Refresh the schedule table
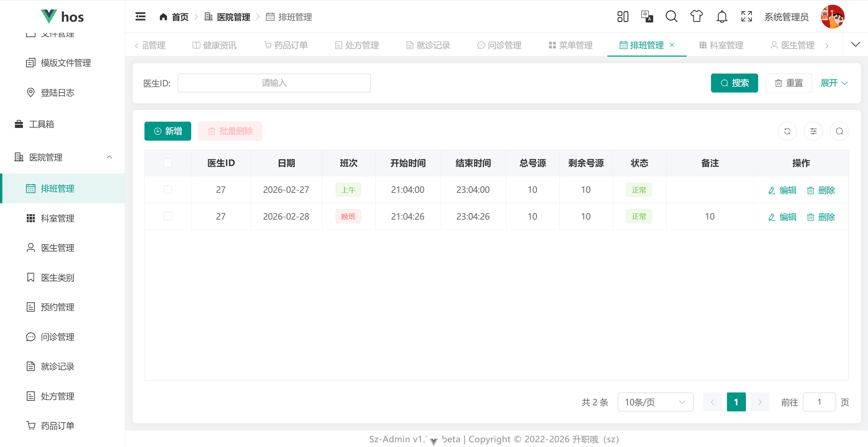This screenshot has width=868, height=447. [x=787, y=131]
